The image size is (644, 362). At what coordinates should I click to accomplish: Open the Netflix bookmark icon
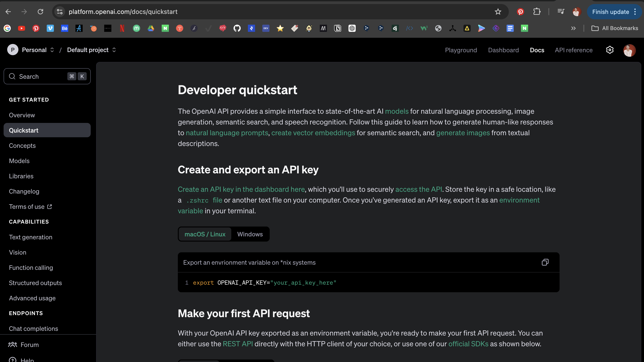122,28
